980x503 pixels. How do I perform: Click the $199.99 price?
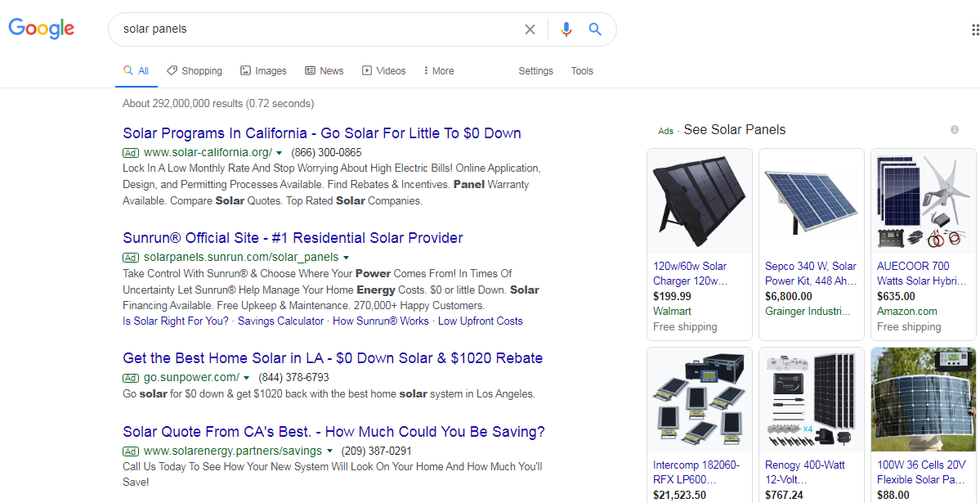tap(672, 296)
